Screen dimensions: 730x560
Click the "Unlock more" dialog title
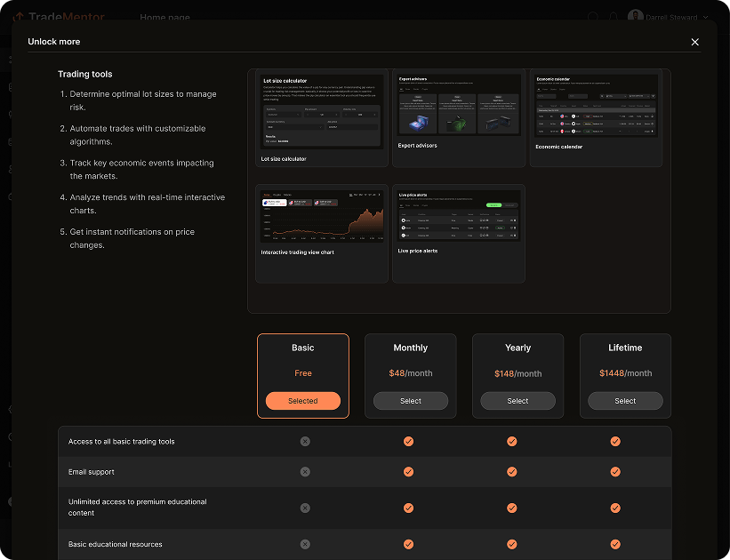point(54,42)
